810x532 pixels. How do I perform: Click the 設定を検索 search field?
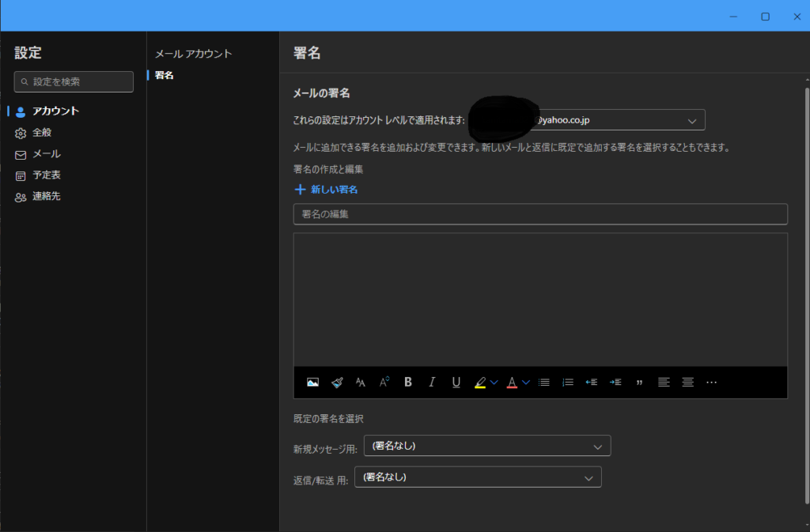74,81
